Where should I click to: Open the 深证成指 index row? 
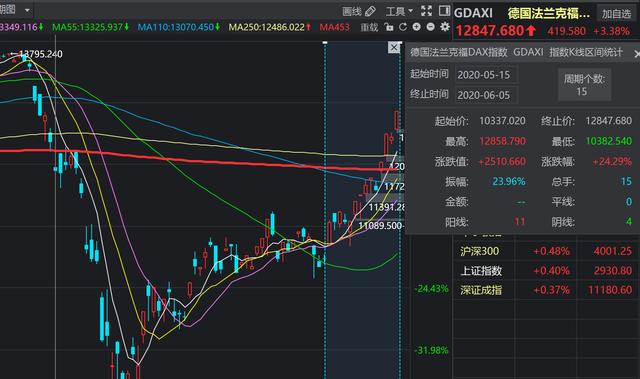546,290
